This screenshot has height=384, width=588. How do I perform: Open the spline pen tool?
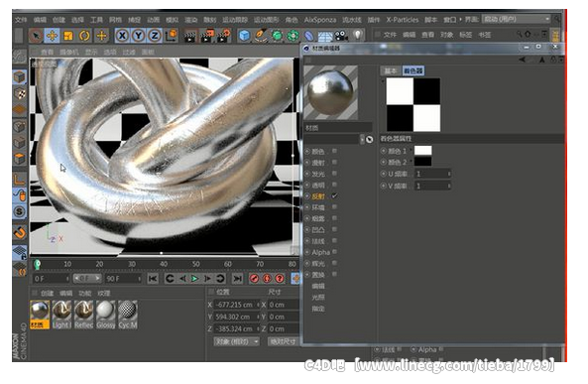coord(260,36)
